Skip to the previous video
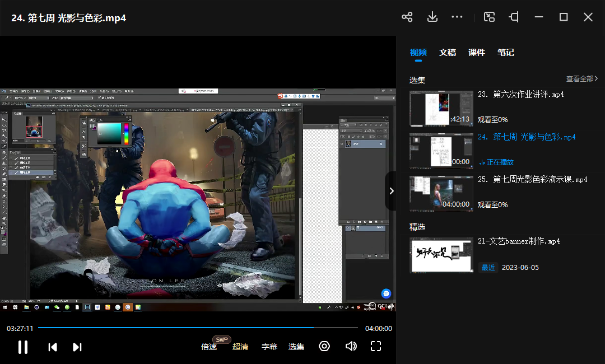The height and width of the screenshot is (364, 605). (53, 347)
